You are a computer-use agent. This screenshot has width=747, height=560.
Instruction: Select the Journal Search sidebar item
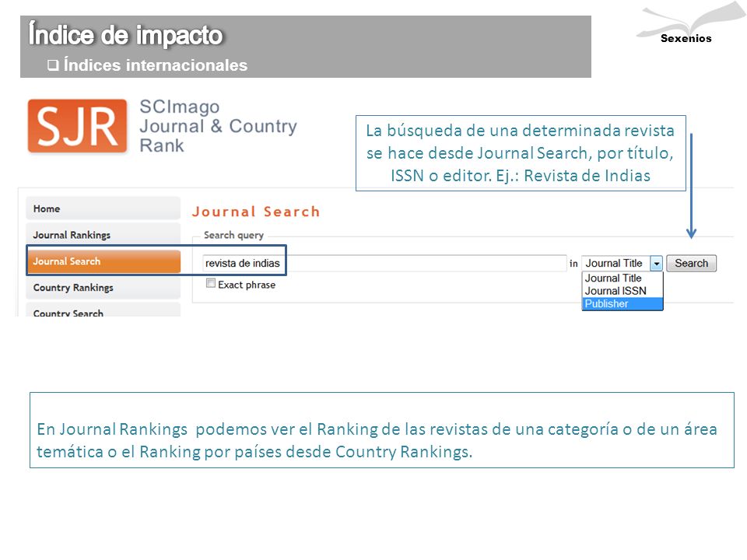pyautogui.click(x=104, y=261)
